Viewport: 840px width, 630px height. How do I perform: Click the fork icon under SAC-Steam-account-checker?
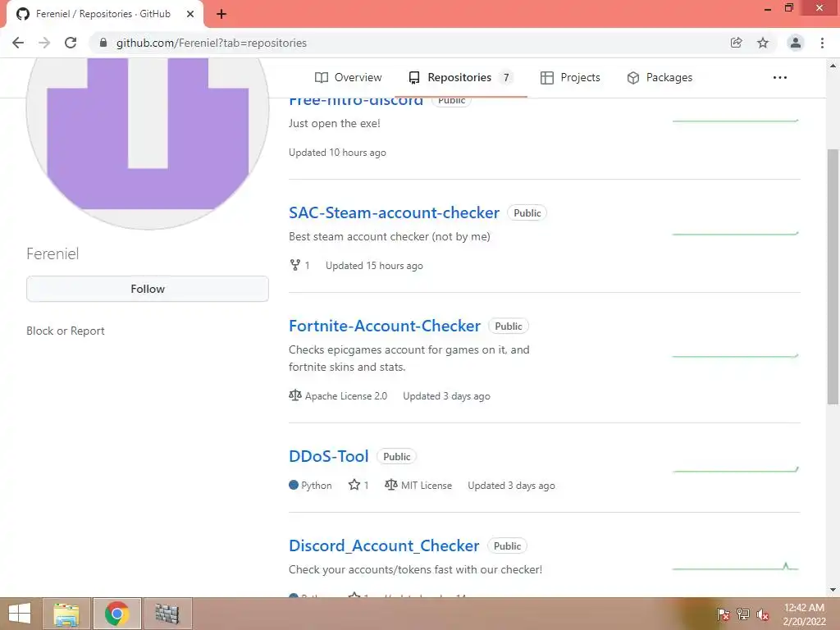(295, 265)
